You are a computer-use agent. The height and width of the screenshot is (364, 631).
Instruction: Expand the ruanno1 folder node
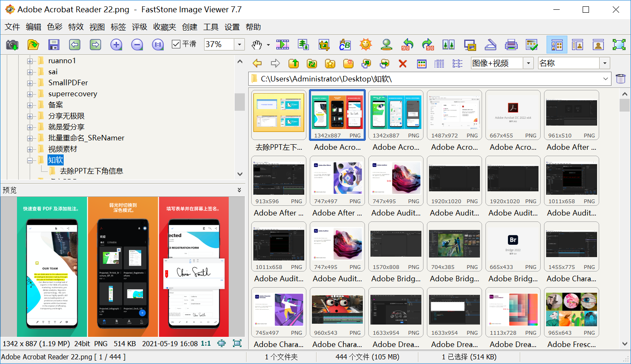tap(30, 61)
